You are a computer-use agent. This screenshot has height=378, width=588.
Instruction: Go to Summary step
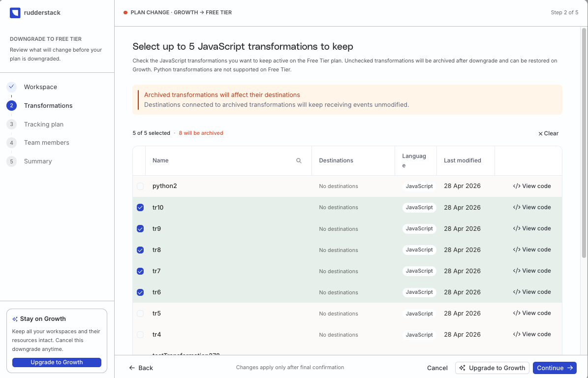pyautogui.click(x=38, y=161)
